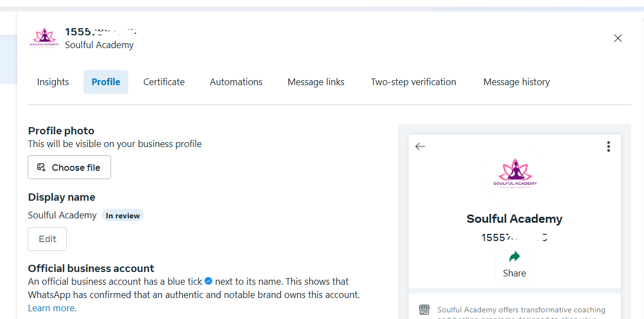This screenshot has width=644, height=319.
Task: Click the Soulful Academy header logo
Action: [x=44, y=39]
